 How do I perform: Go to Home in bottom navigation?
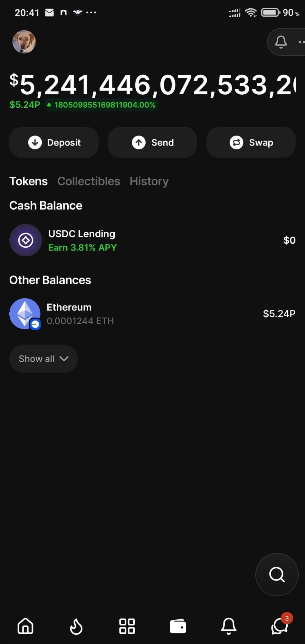(25, 627)
